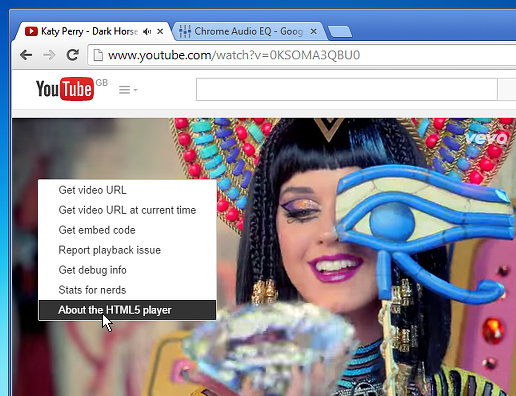Screen dimensions: 516x396
Task: Choose Get video URL from context menu
Action: (x=127, y=190)
